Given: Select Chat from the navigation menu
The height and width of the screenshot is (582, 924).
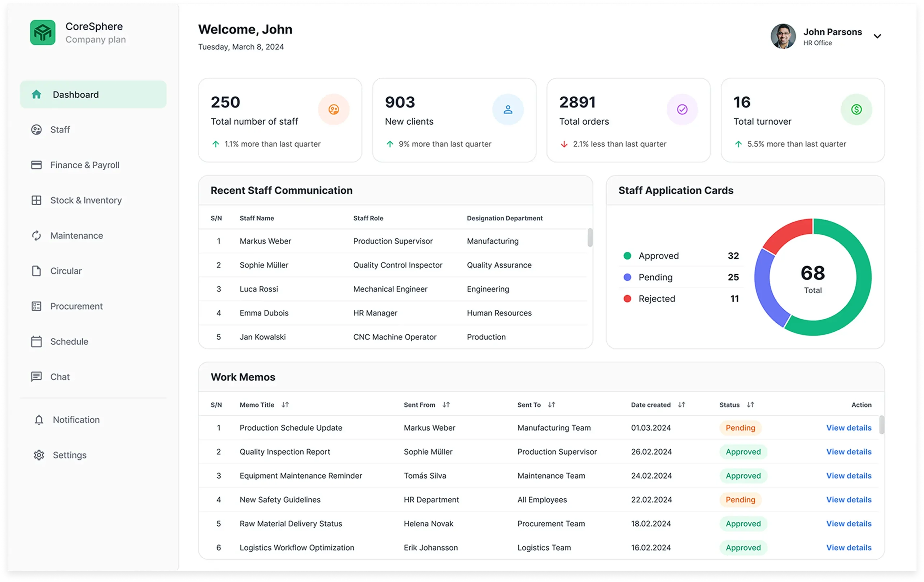Looking at the screenshot, I should click(x=61, y=376).
